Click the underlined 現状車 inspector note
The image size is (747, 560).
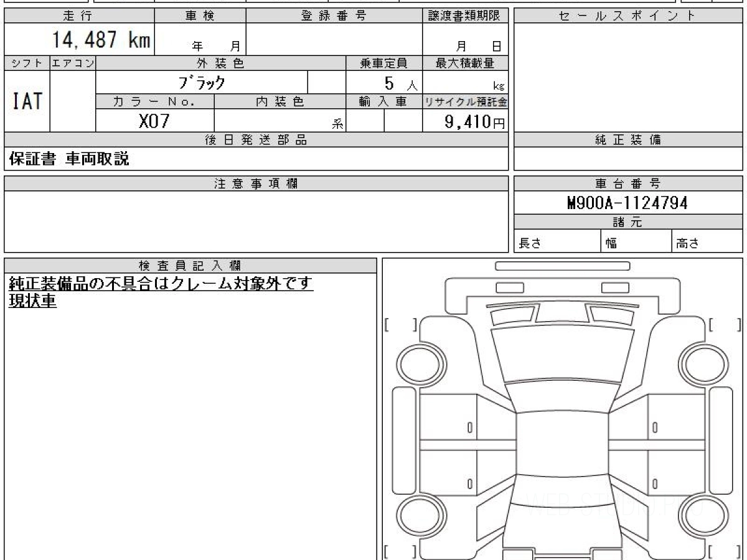tap(32, 301)
